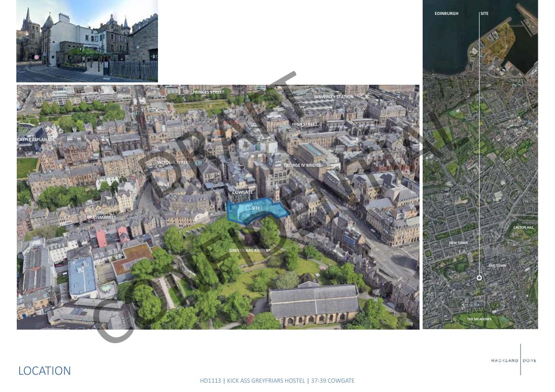
Task: Click the COWGATE label on aerial view
Action: (242, 192)
